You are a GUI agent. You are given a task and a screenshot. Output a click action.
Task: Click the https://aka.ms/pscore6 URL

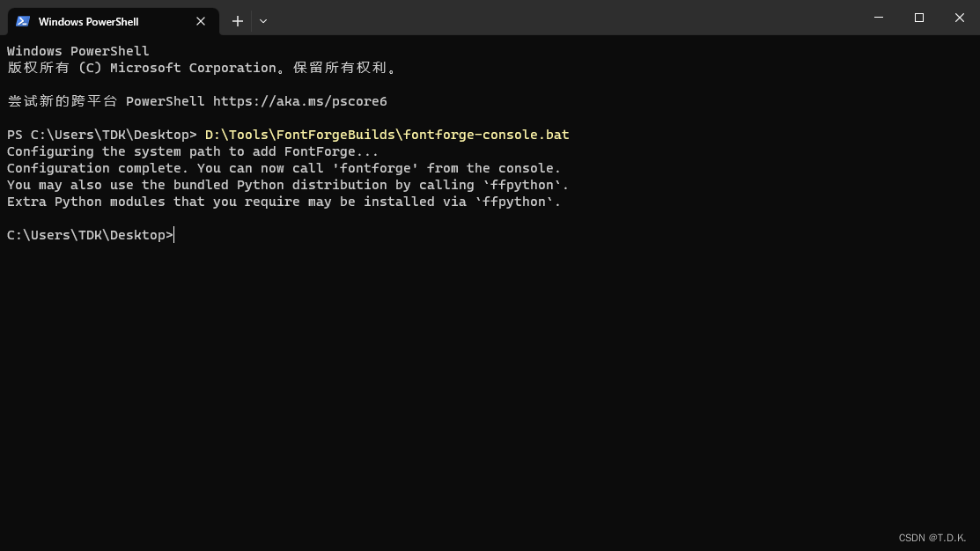300,101
